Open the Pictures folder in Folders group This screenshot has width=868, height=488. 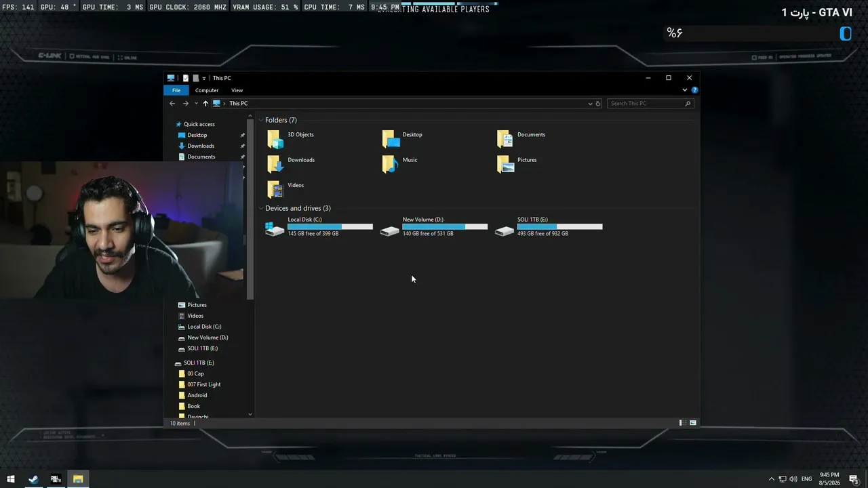click(x=517, y=163)
